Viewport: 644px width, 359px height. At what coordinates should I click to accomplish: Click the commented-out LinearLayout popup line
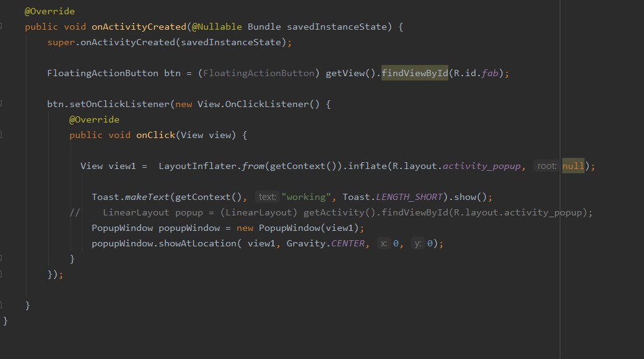pos(331,213)
